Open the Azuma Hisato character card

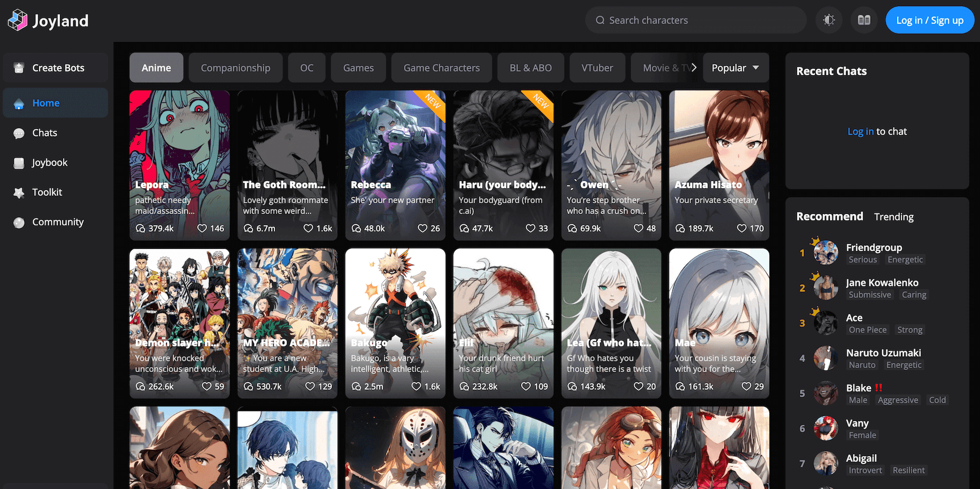click(x=719, y=165)
